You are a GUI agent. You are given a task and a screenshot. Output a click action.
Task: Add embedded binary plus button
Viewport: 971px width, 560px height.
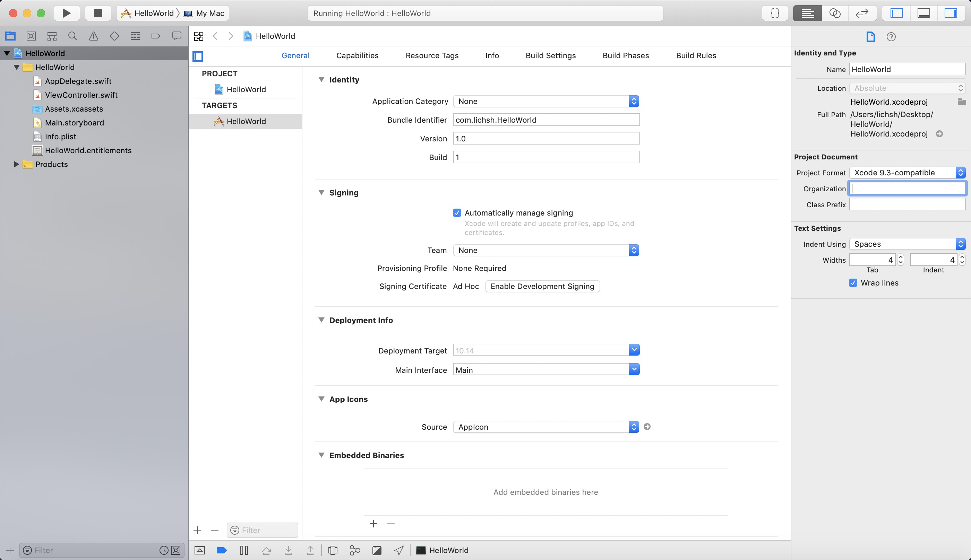(x=373, y=524)
